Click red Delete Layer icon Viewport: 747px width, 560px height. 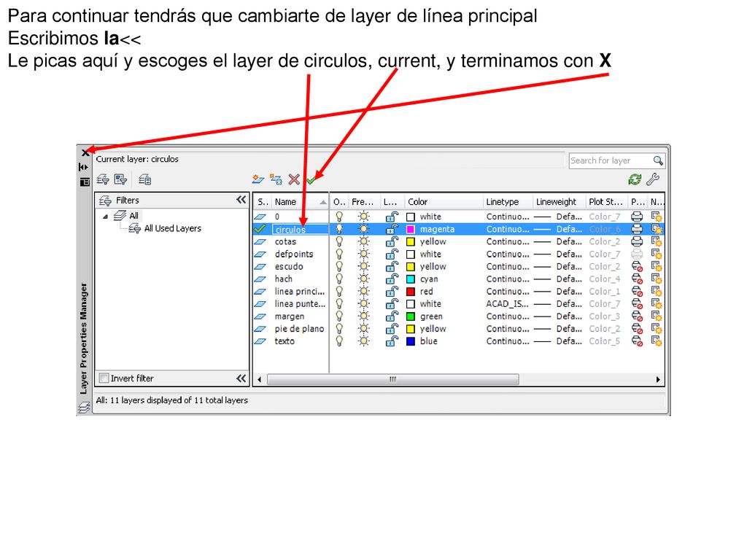[x=294, y=179]
